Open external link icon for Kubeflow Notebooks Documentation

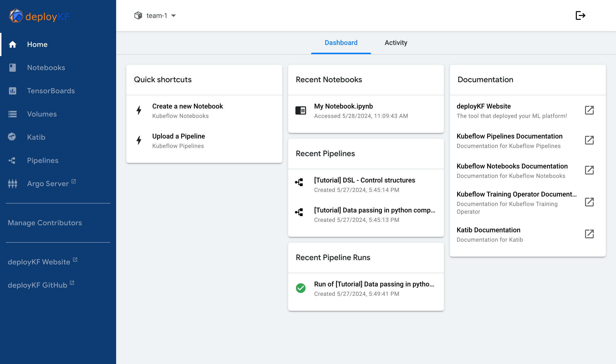coord(589,170)
